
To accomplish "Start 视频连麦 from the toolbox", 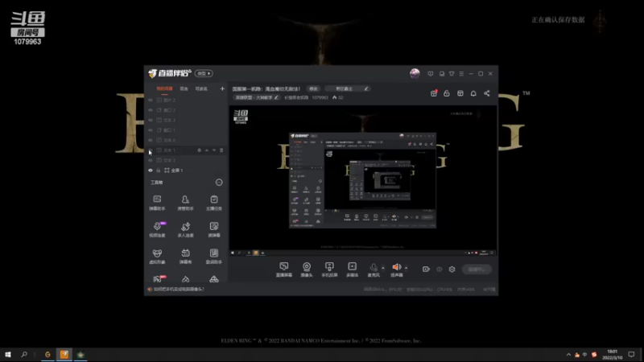I will tap(157, 229).
